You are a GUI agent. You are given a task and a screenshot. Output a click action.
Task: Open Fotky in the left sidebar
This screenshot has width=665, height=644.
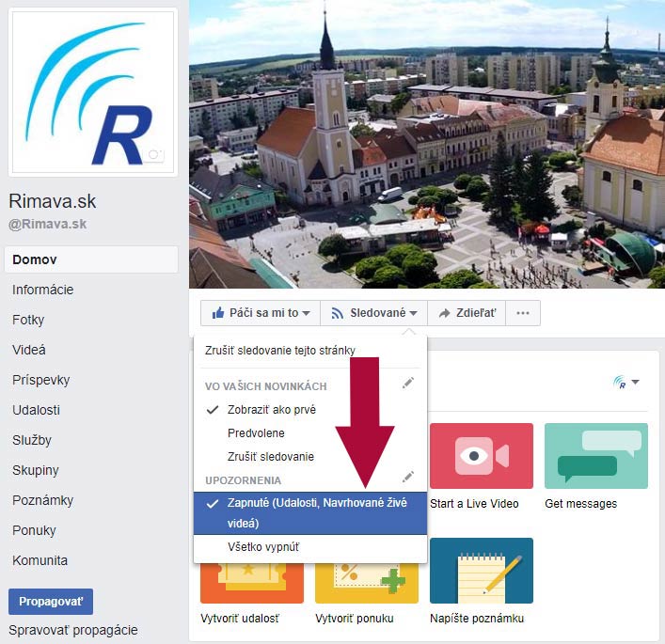pyautogui.click(x=28, y=320)
